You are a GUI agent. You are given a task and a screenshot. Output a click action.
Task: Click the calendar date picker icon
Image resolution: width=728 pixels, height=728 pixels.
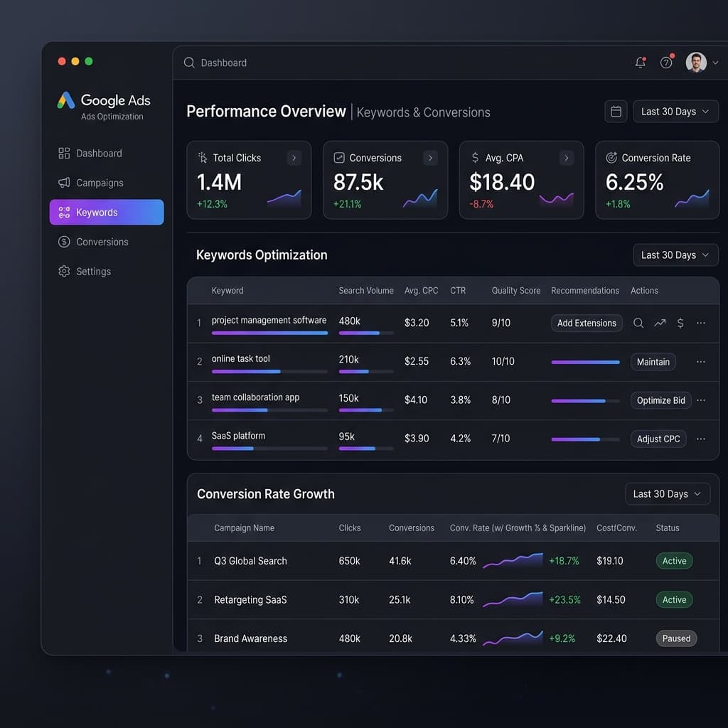(616, 112)
